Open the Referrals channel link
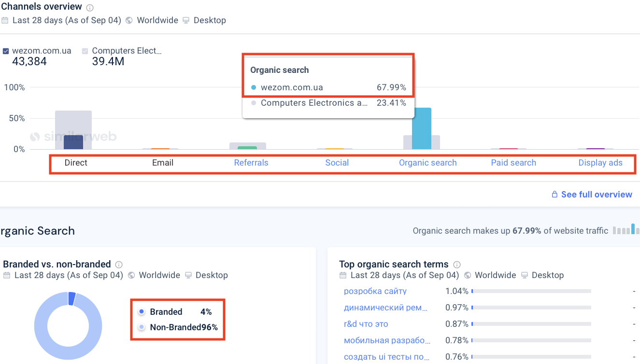 coord(251,163)
